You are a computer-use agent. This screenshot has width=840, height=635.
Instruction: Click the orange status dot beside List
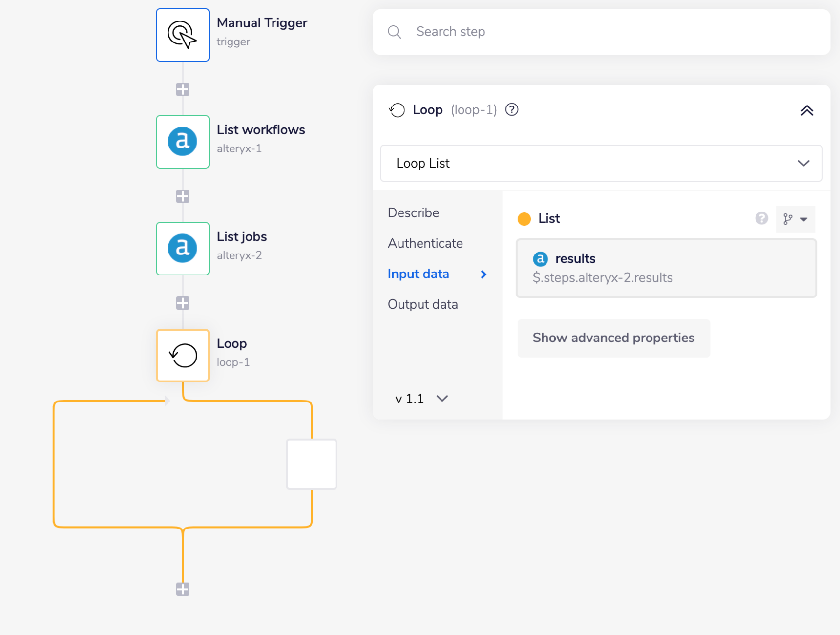click(524, 219)
